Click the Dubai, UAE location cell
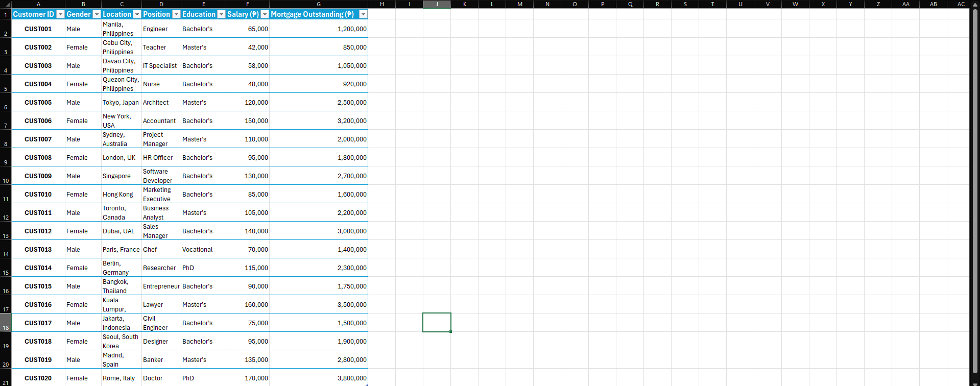Screen dimensions: 980x386 [x=122, y=231]
